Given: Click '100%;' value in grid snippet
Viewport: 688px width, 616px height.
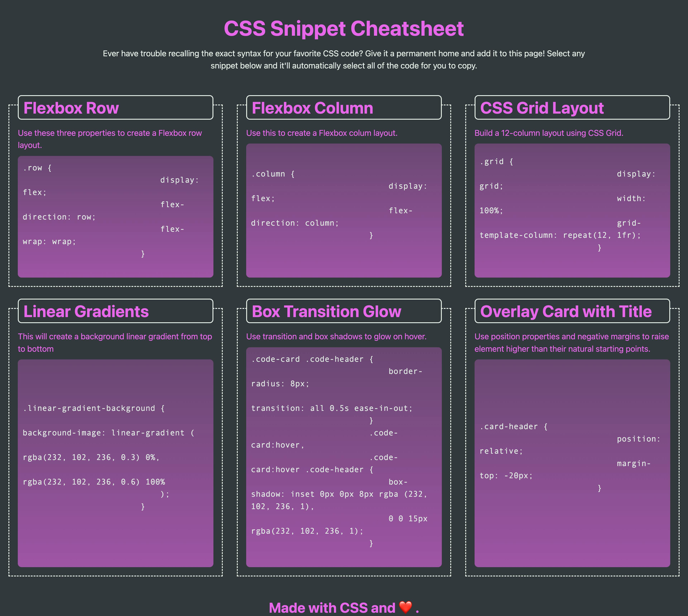Looking at the screenshot, I should [491, 211].
